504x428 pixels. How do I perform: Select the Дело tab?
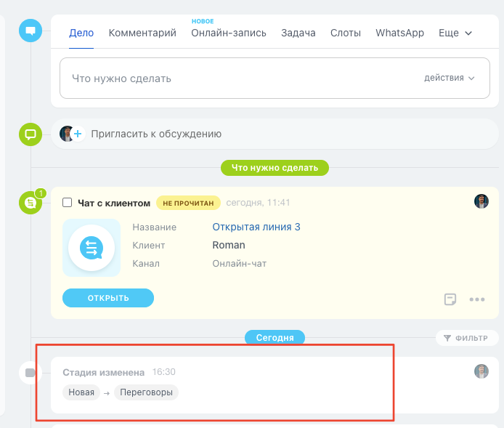click(x=81, y=33)
